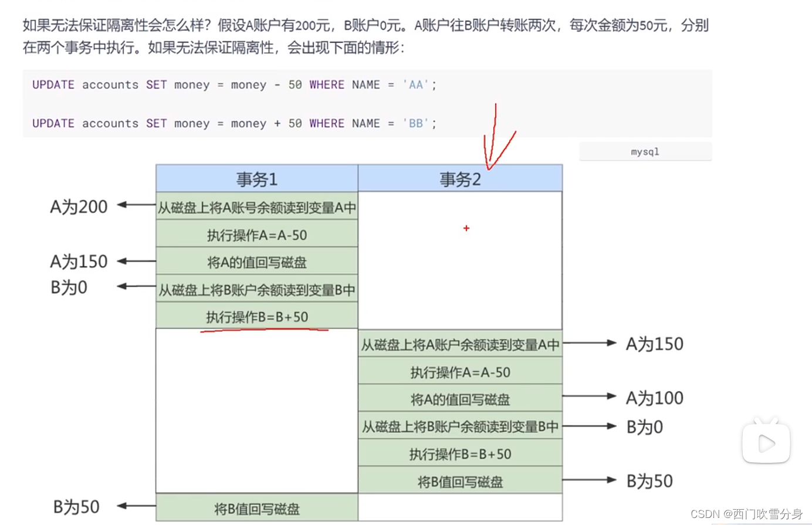Click the cell 从磁盘上将A账号余额读到变量A中
This screenshot has height=525, width=812.
tap(257, 207)
